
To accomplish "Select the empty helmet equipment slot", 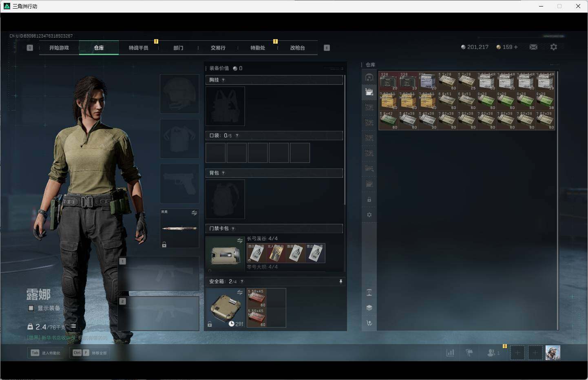I will tap(179, 94).
